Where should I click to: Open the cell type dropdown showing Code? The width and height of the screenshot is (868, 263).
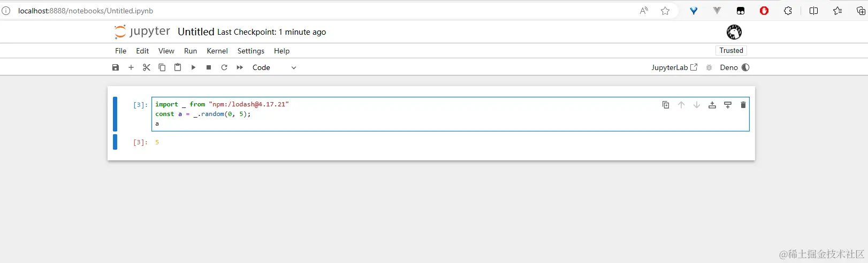[x=274, y=67]
